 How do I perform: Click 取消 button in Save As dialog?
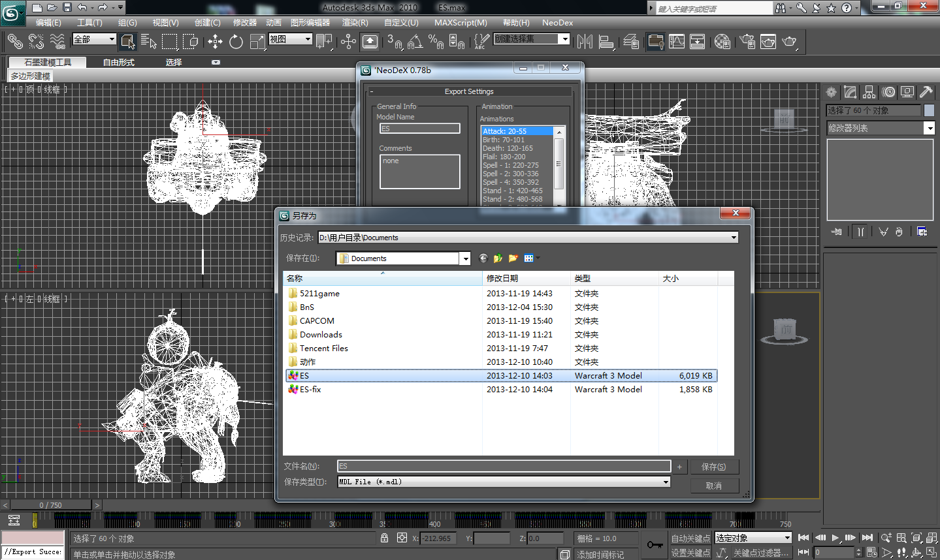pyautogui.click(x=714, y=486)
